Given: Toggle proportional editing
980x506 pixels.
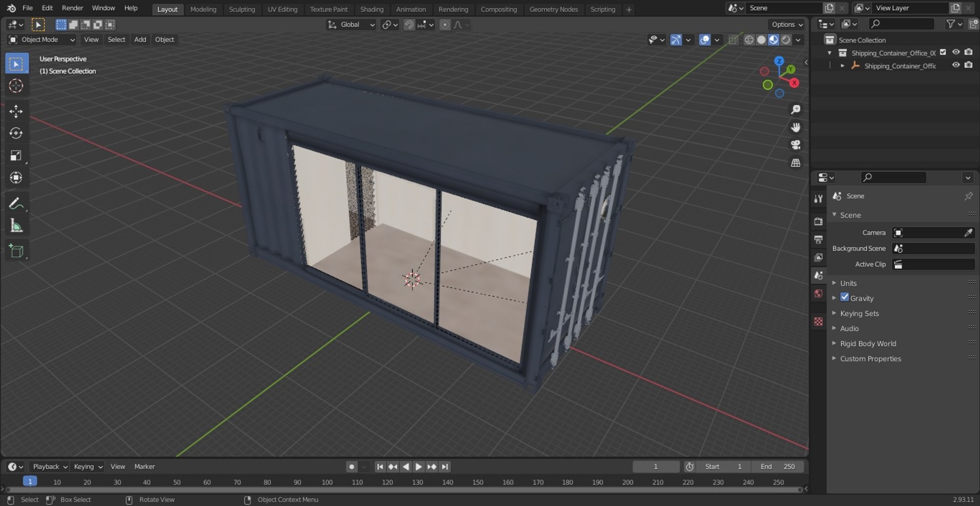Looking at the screenshot, I should tap(445, 25).
